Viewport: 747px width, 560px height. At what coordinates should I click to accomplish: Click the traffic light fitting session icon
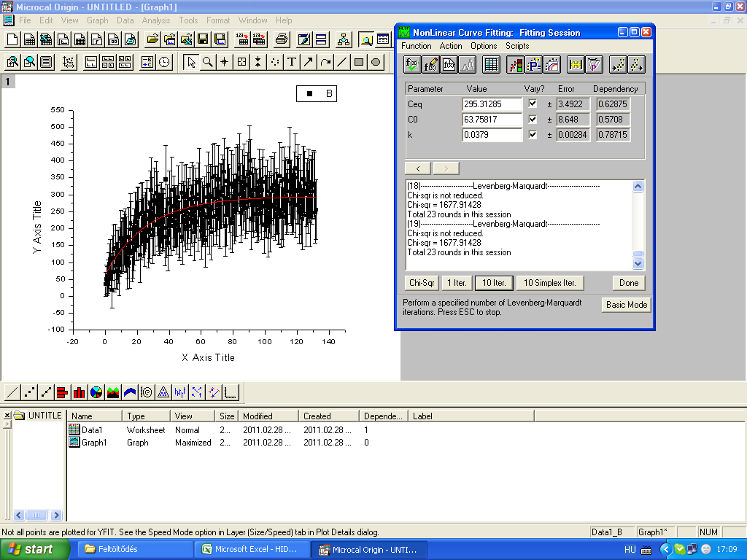515,65
